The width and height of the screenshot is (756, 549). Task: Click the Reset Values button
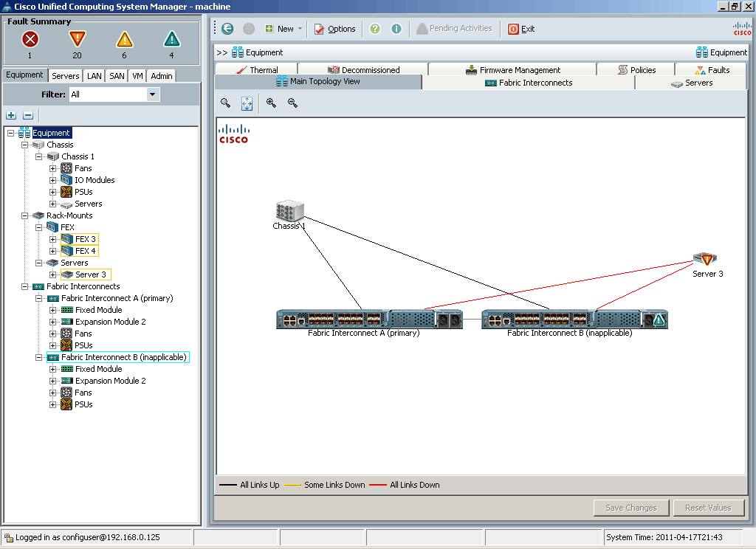click(x=708, y=508)
